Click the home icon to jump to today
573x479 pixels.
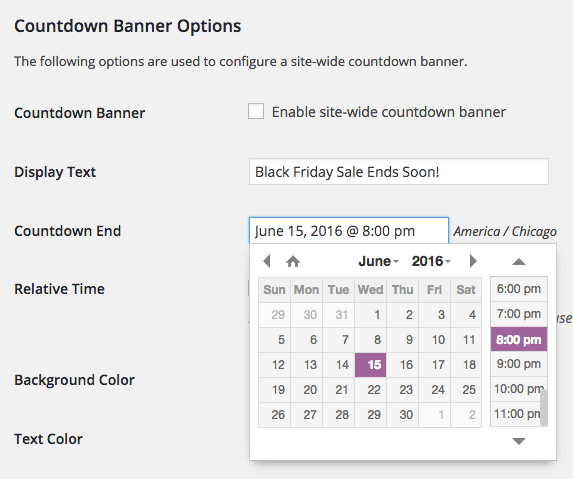click(293, 262)
